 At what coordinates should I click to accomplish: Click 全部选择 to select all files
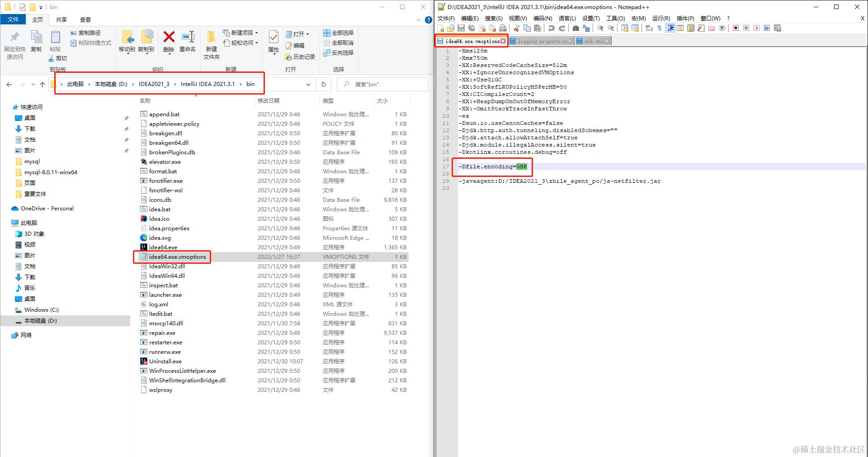339,33
